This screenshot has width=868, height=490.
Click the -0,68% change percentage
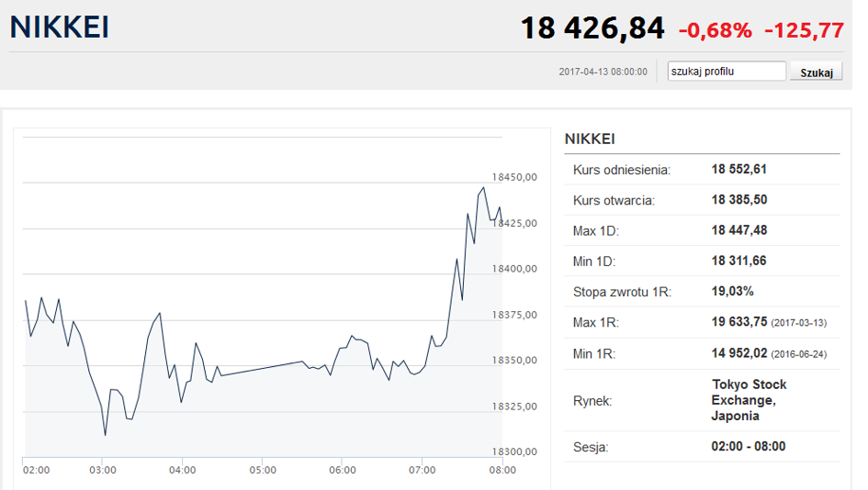tap(716, 30)
